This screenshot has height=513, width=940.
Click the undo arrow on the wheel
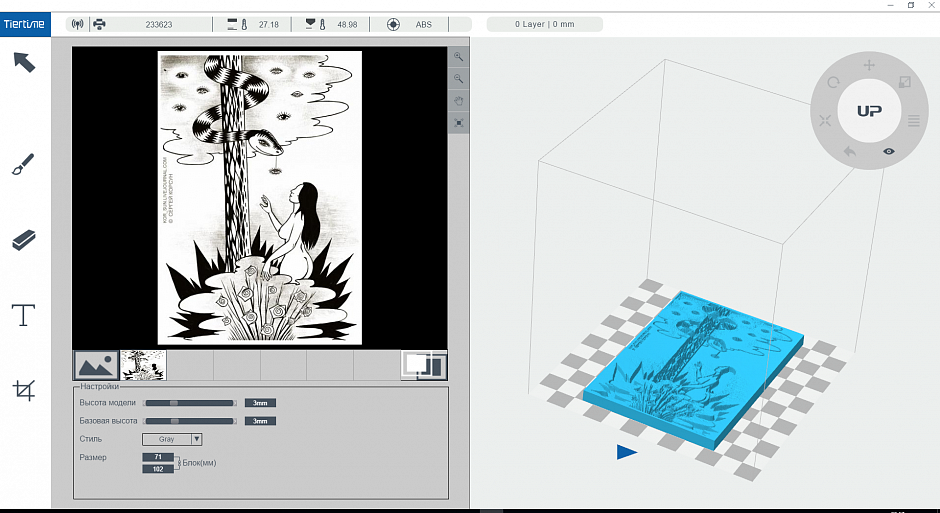[849, 152]
